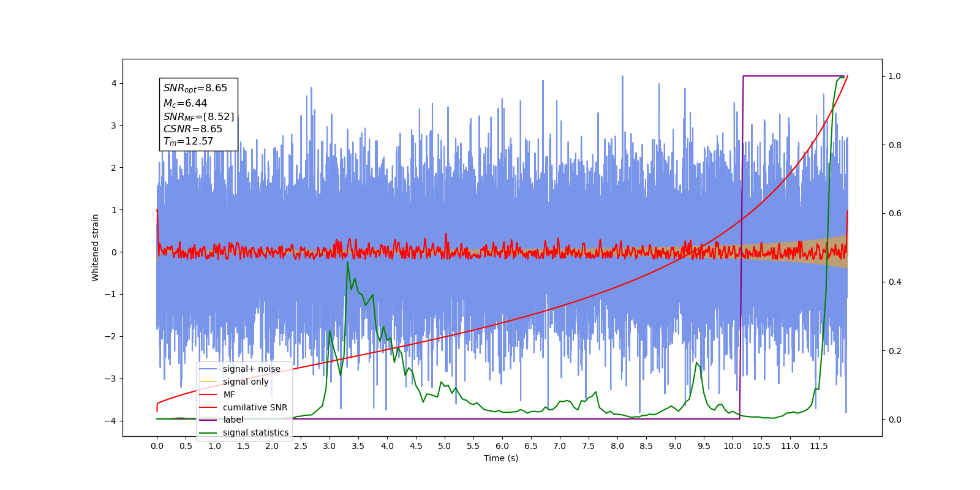Viewport: 980px width, 490px height.
Task: Click the 6.5 tick on the time axis
Action: pos(531,446)
